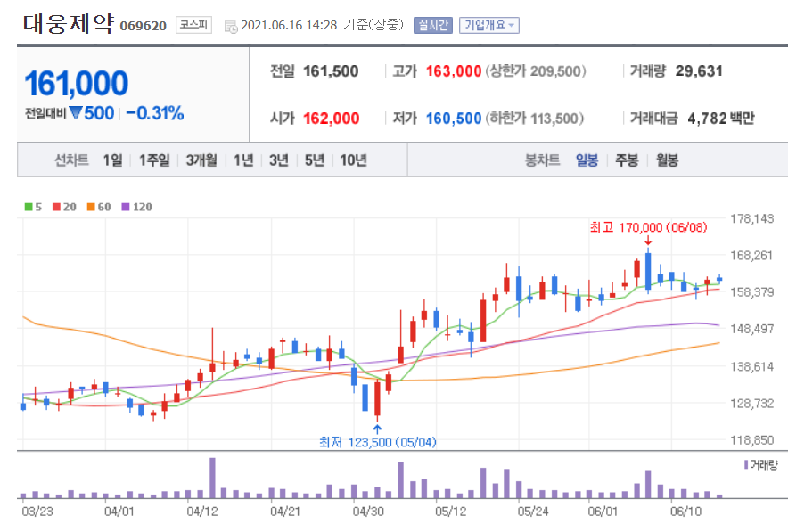Click the change rate -0.31%
This screenshot has height=532, width=788.
[x=155, y=113]
